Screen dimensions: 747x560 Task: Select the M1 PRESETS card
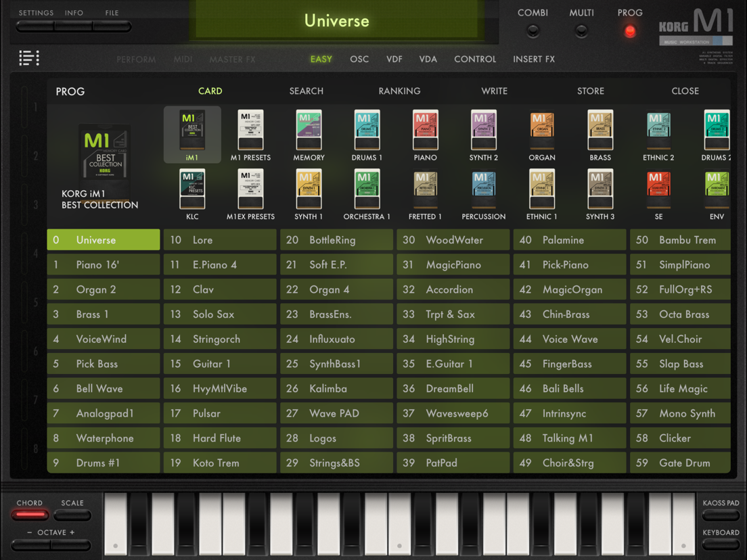(x=250, y=131)
